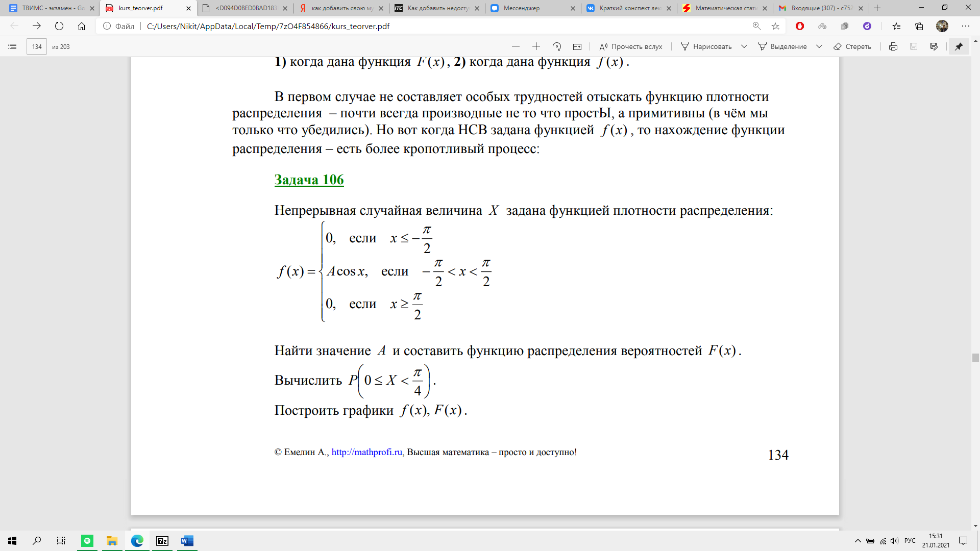Open File Explorer from taskbar

pos(112,541)
